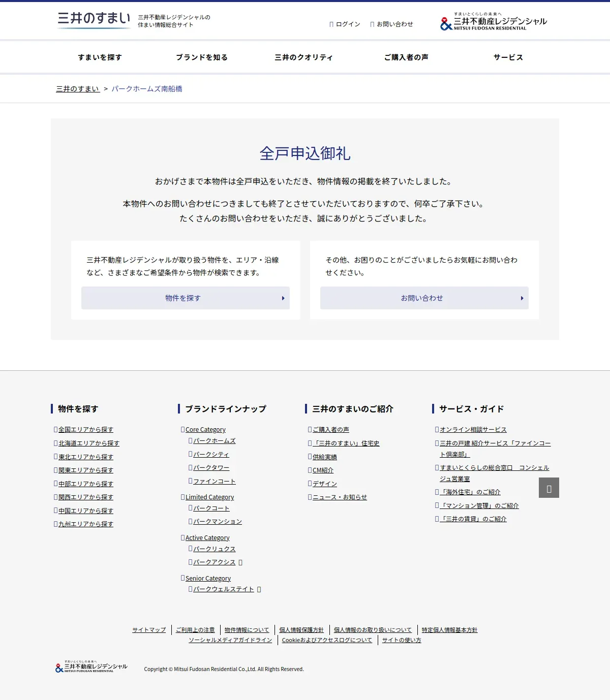Open 全国エリアから探す link
Image resolution: width=610 pixels, height=700 pixels.
pos(85,430)
